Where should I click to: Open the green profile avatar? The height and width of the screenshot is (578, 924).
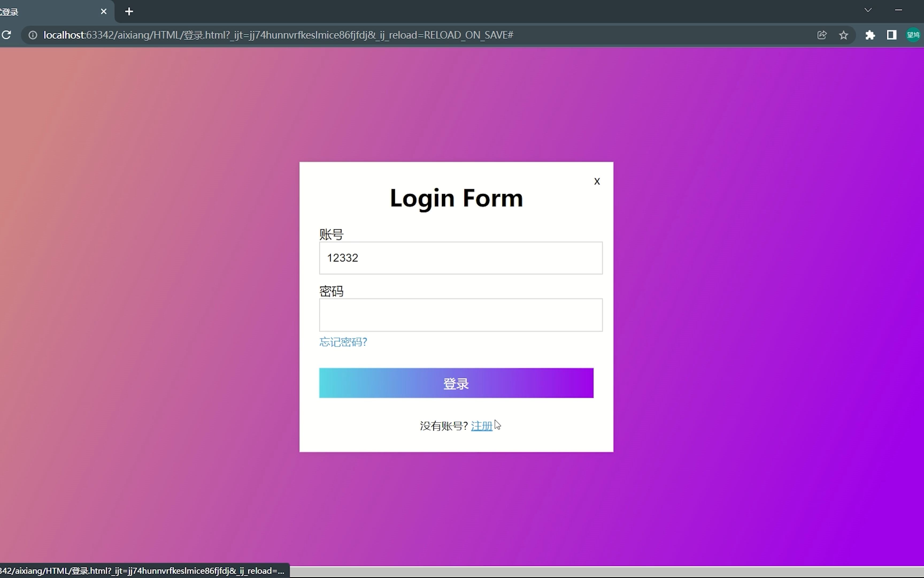tap(913, 35)
